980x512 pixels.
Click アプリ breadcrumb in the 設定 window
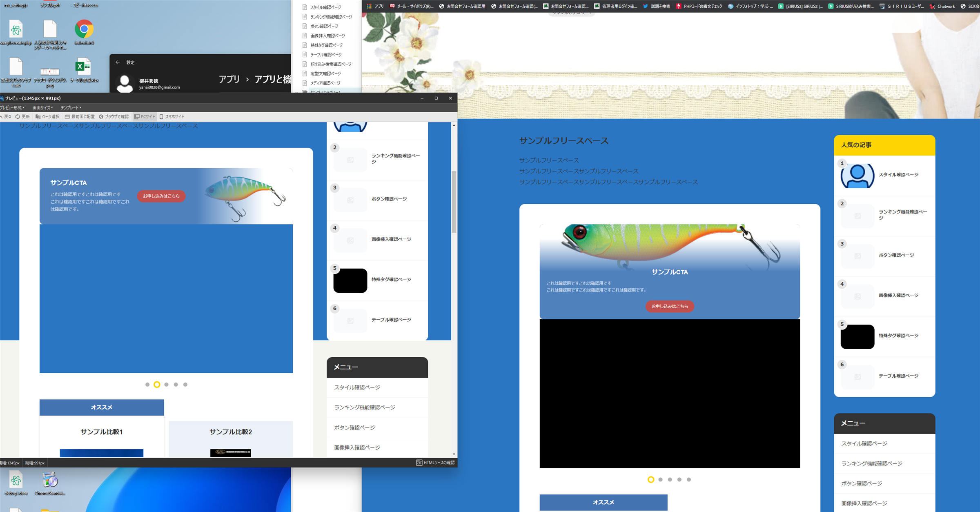(229, 79)
